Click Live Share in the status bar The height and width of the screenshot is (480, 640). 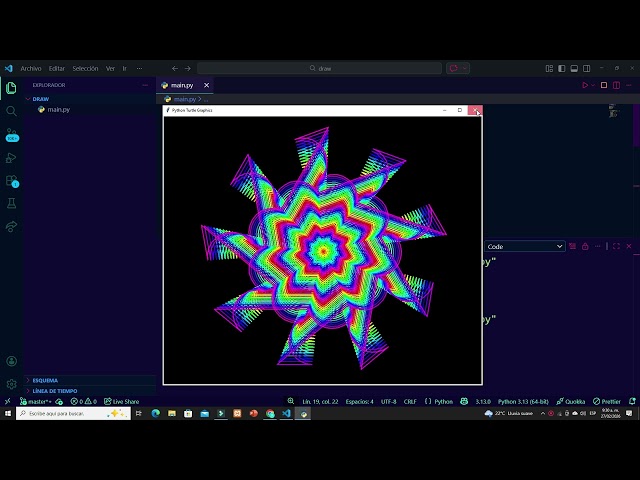123,401
